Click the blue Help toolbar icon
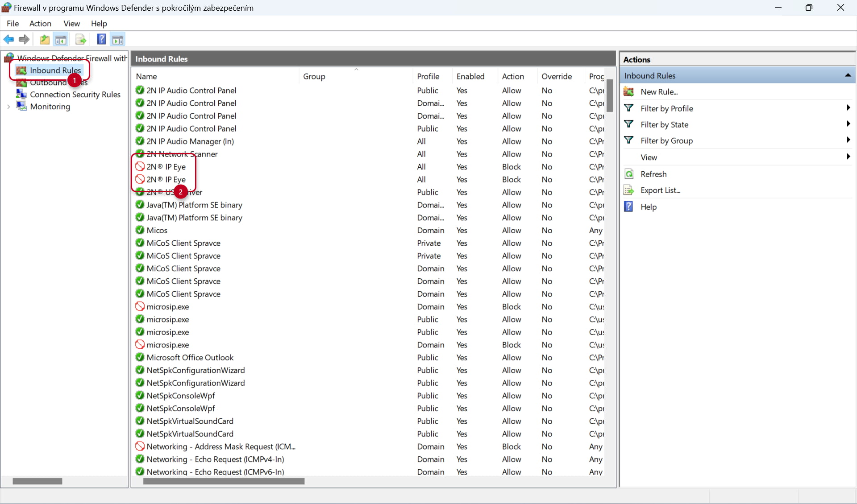 101,39
